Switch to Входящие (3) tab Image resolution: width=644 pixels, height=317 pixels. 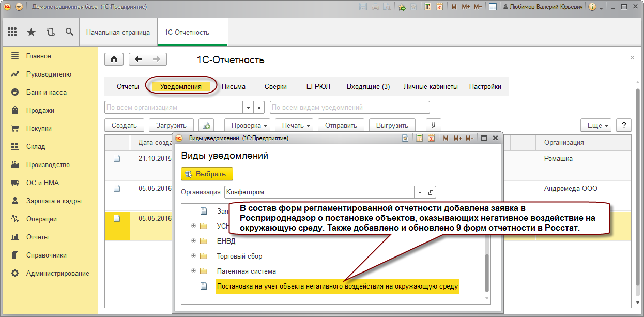(368, 87)
